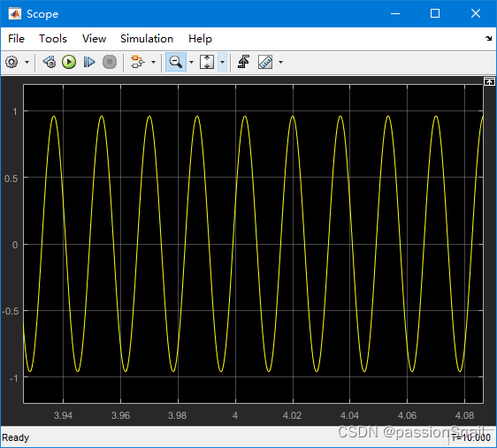
Task: Open the View menu
Action: coord(94,39)
